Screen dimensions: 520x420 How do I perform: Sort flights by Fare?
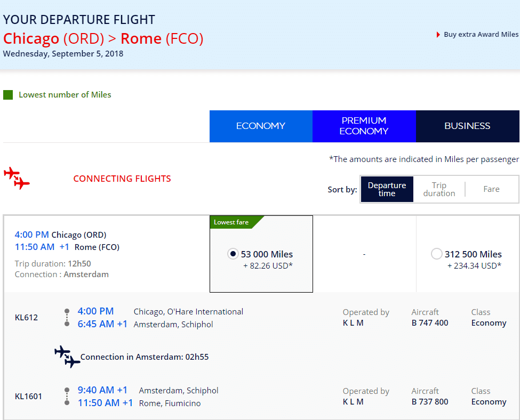pos(492,189)
